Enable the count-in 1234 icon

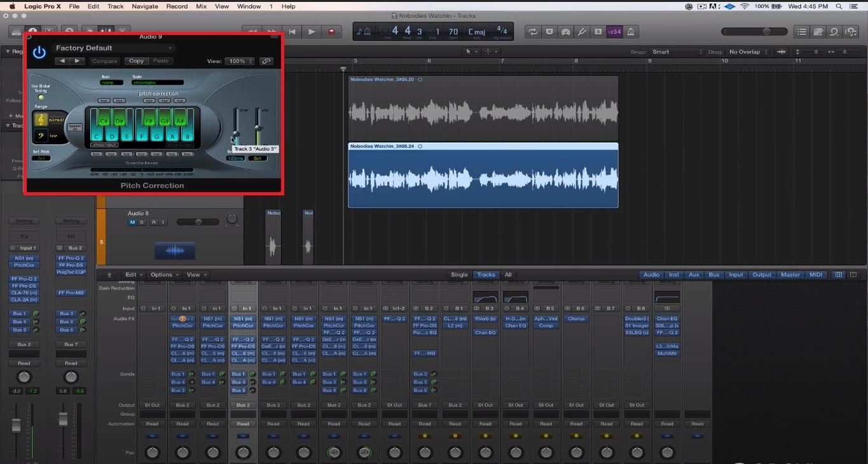615,31
